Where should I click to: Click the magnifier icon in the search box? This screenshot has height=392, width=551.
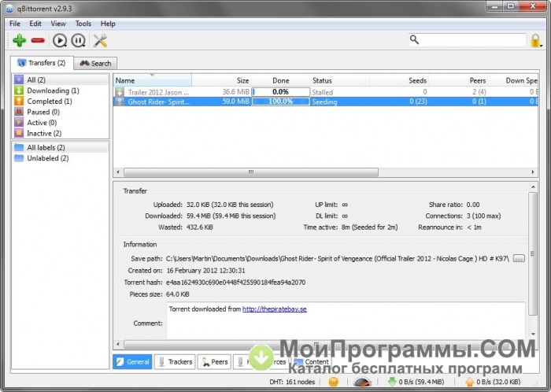(x=414, y=39)
